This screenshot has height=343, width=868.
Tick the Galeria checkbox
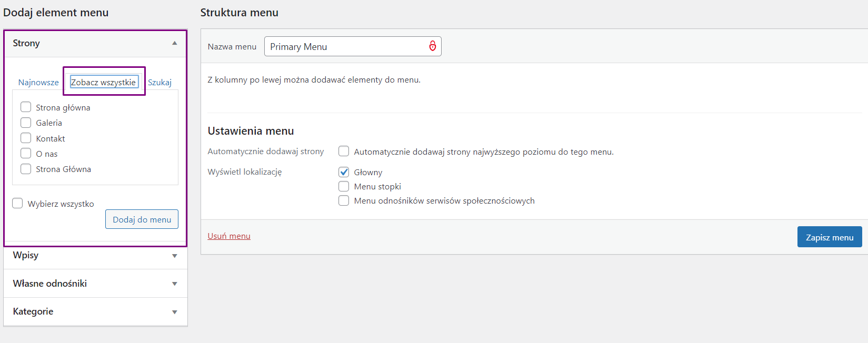(x=26, y=123)
